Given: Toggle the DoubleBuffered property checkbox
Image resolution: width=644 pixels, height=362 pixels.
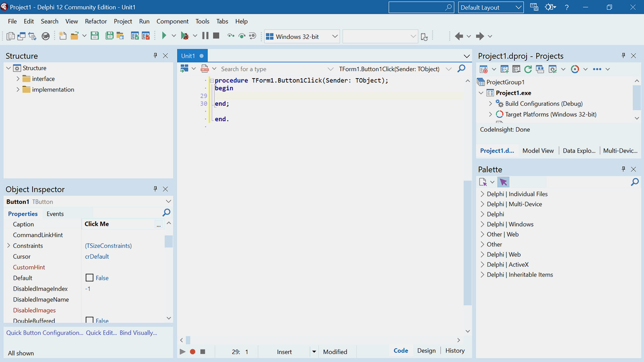Looking at the screenshot, I should click(89, 320).
